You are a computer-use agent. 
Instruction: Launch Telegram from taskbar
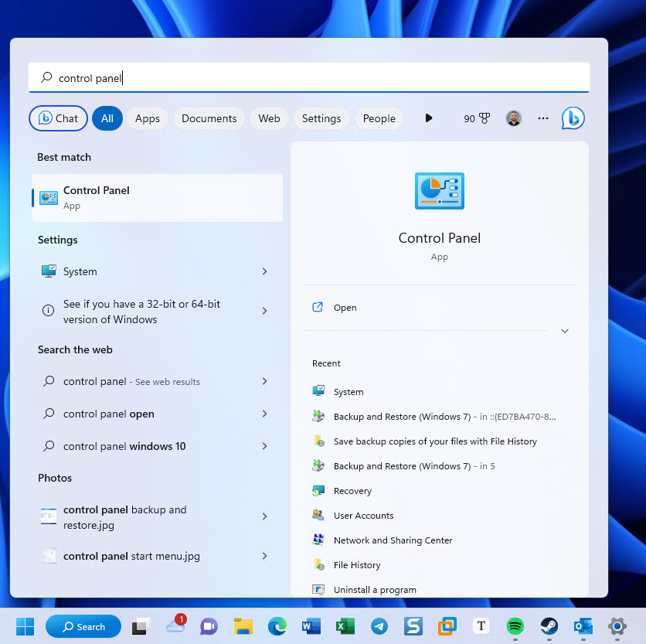point(379,627)
